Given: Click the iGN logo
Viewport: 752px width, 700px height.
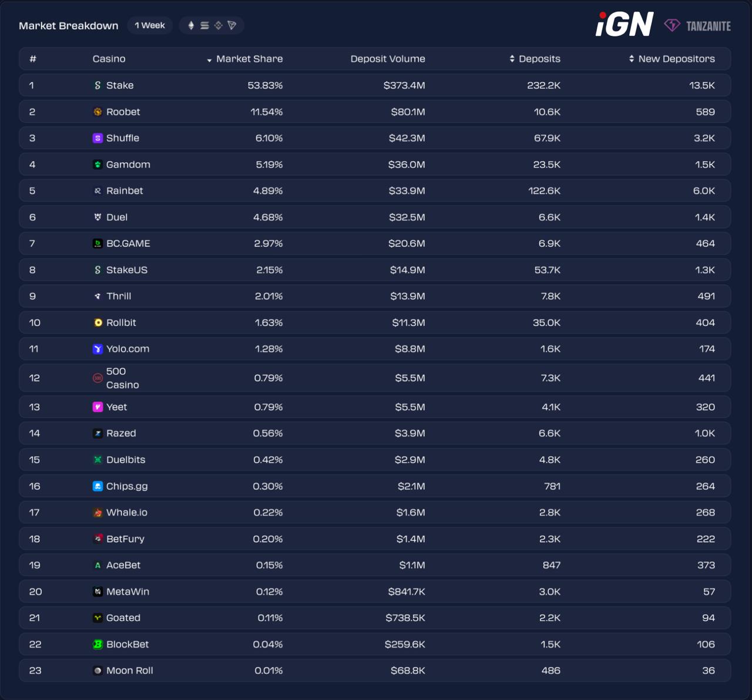Looking at the screenshot, I should coord(624,25).
